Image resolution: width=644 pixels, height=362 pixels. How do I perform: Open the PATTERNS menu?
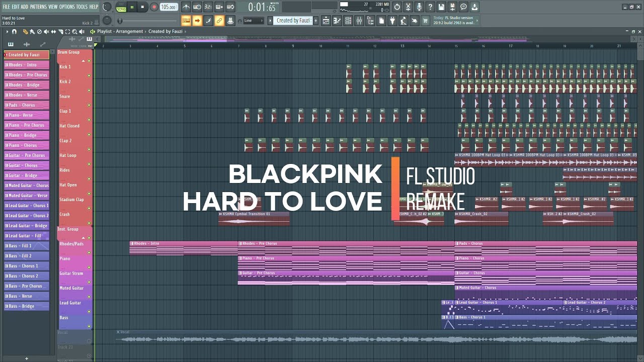38,7
